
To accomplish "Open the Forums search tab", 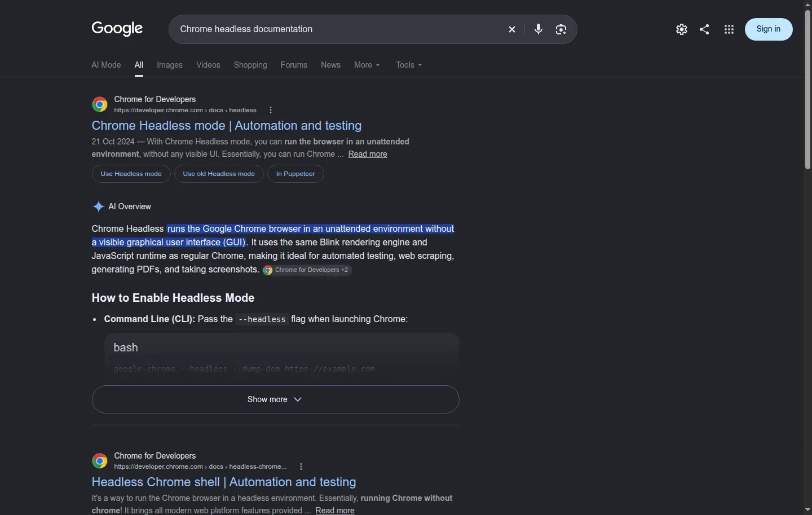I will [x=294, y=65].
